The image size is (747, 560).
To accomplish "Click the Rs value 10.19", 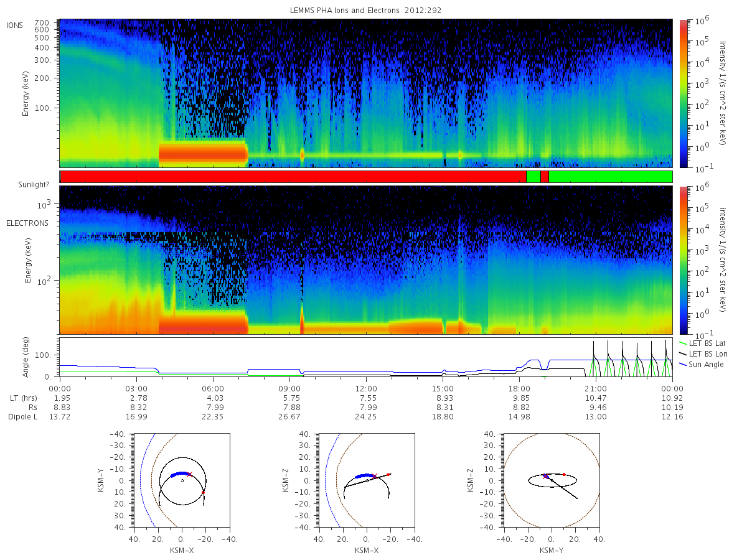I will coord(672,407).
